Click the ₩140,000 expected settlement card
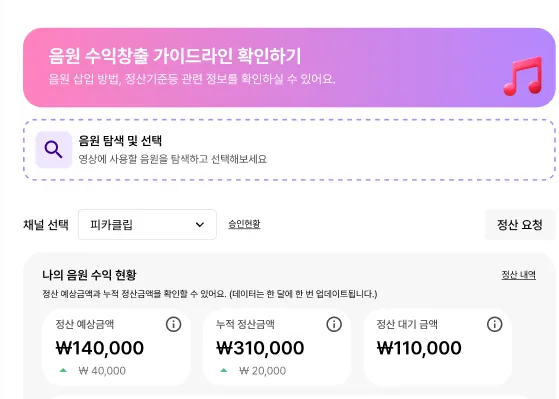 (x=117, y=347)
